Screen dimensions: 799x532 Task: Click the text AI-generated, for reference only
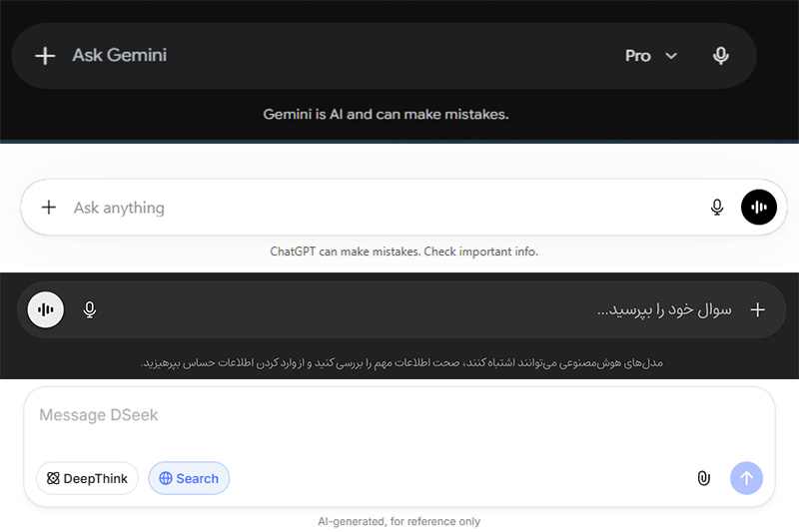[399, 521]
